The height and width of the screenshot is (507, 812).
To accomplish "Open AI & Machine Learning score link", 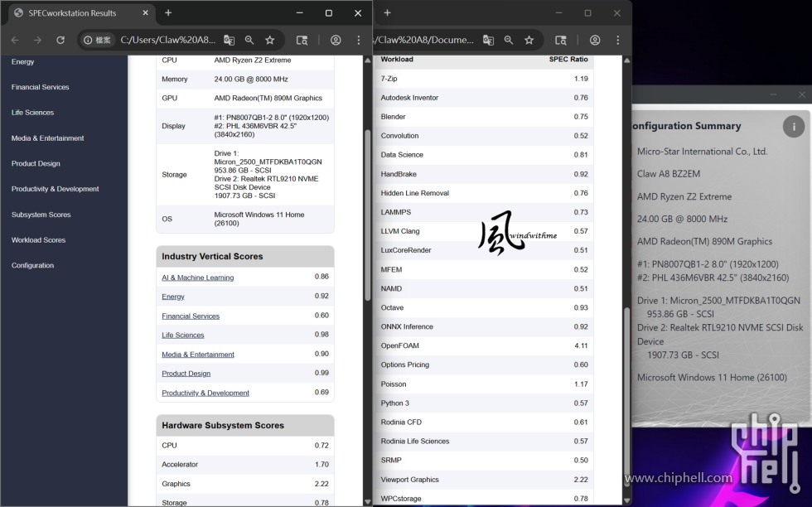I will point(197,278).
